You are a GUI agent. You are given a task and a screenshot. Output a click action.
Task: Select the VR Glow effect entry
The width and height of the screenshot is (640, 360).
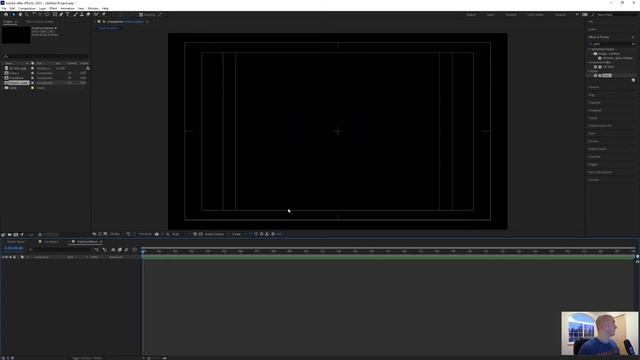(x=608, y=67)
